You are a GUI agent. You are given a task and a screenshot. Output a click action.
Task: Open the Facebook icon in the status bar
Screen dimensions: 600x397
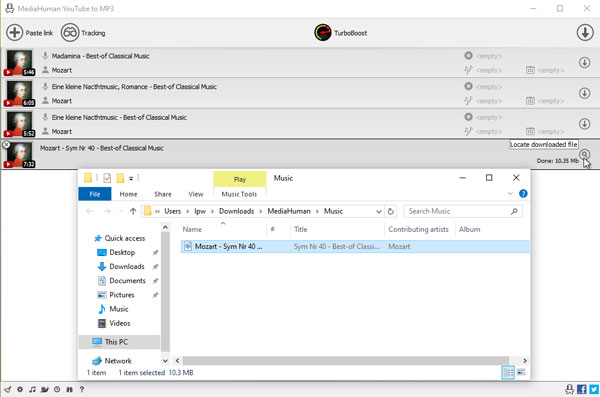[582, 389]
